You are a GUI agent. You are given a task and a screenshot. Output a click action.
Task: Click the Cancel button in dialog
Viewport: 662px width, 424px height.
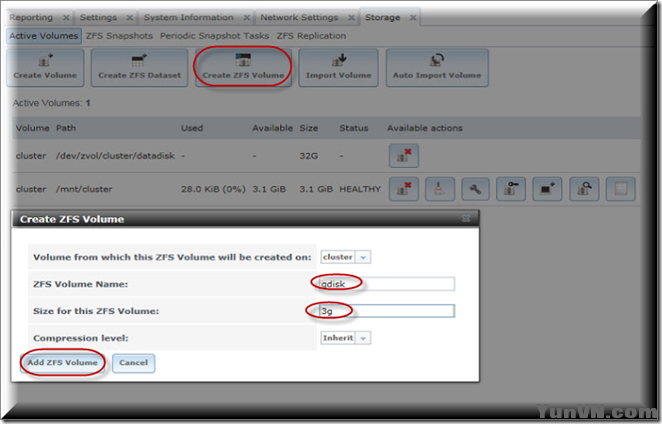coord(133,363)
